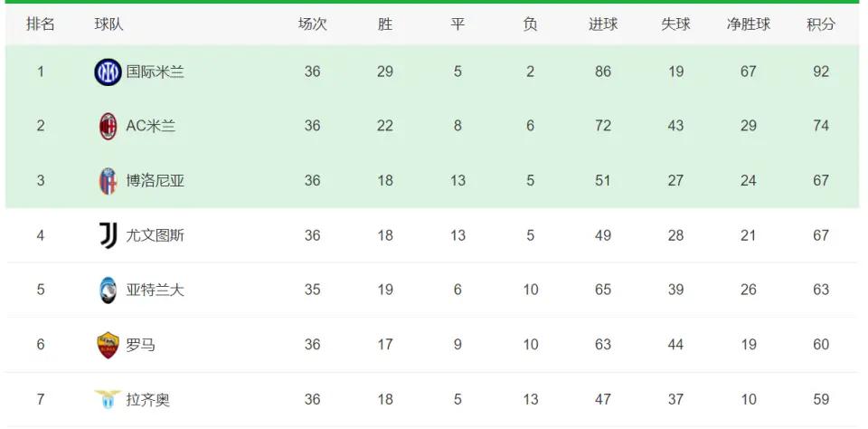Select the 场次 column header
The image size is (868, 429).
(x=312, y=24)
